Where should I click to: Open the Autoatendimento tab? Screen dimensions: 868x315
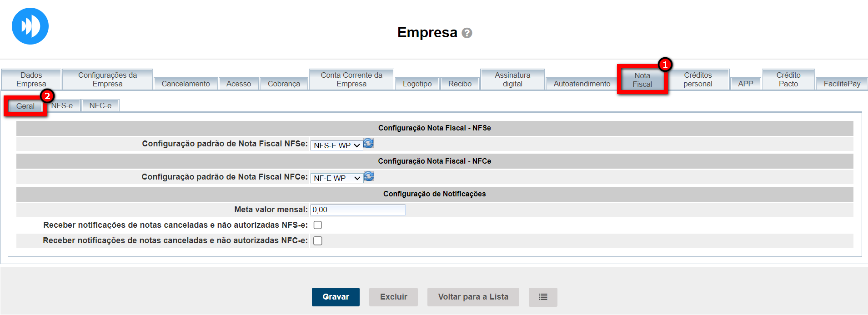coord(582,84)
